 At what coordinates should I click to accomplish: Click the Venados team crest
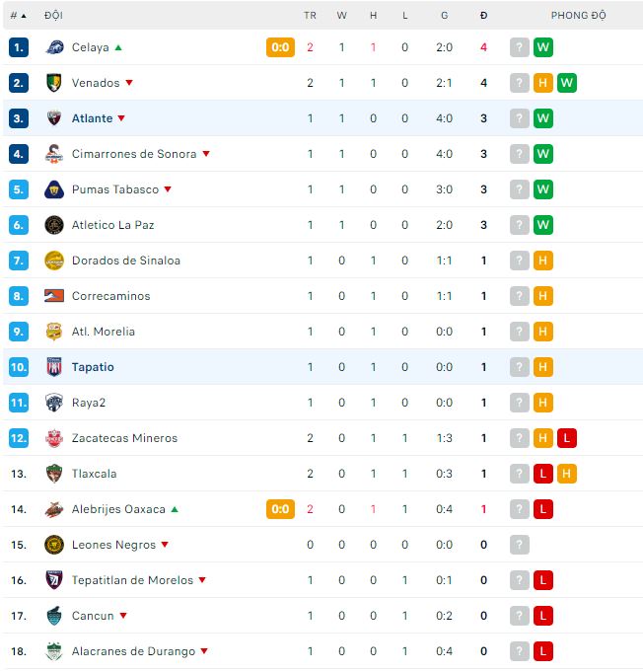(x=54, y=83)
